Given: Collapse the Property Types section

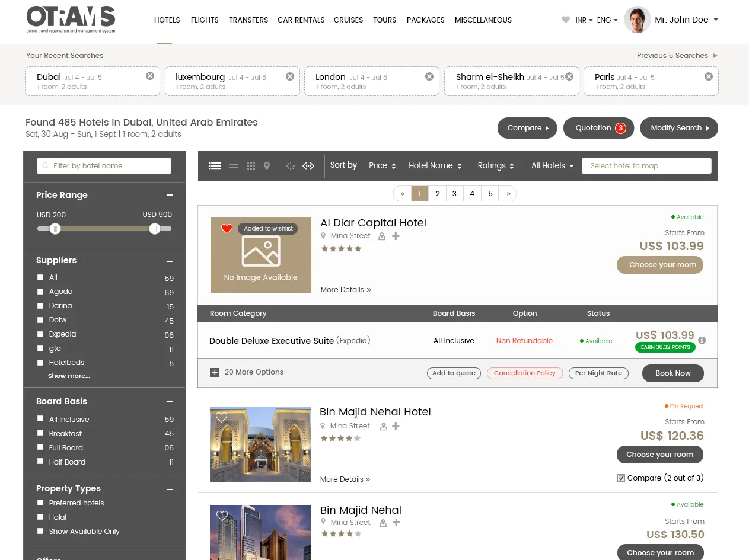Looking at the screenshot, I should tap(170, 489).
